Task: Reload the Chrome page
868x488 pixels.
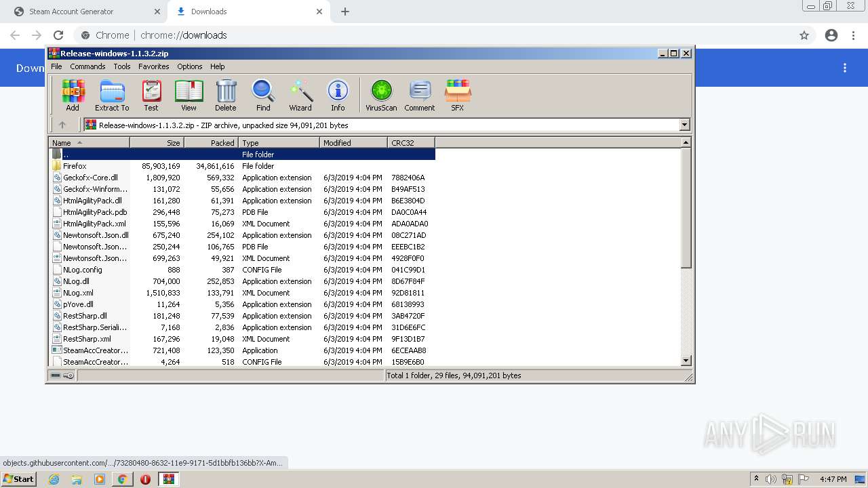Action: (x=58, y=35)
